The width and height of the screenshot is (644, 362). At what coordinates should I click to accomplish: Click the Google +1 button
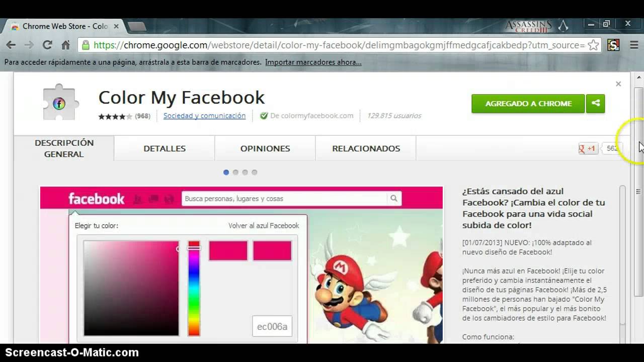point(588,148)
